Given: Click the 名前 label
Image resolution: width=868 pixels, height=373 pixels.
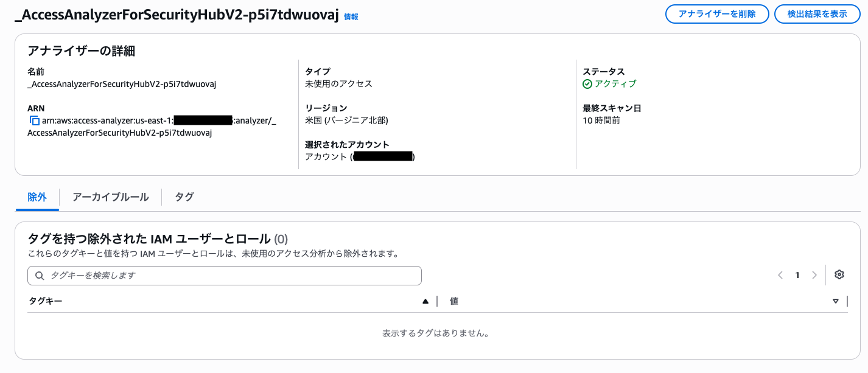Looking at the screenshot, I should [36, 72].
